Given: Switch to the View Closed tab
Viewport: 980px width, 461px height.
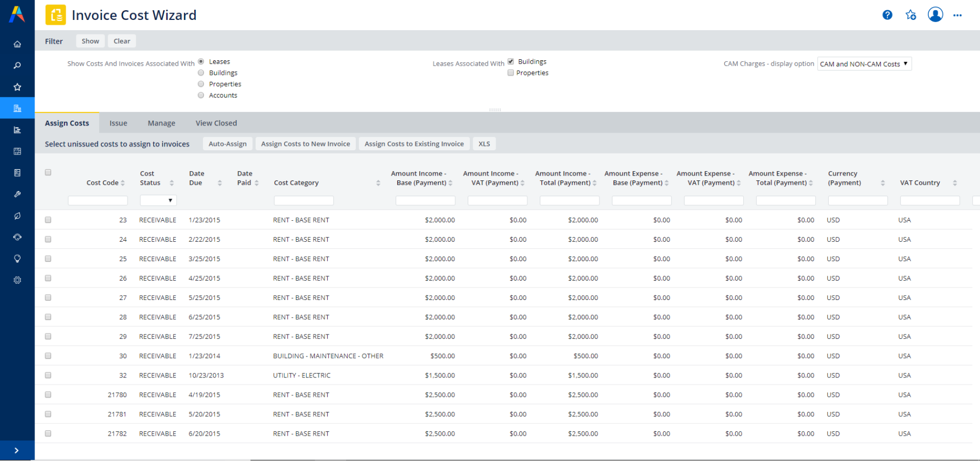Looking at the screenshot, I should pyautogui.click(x=216, y=123).
